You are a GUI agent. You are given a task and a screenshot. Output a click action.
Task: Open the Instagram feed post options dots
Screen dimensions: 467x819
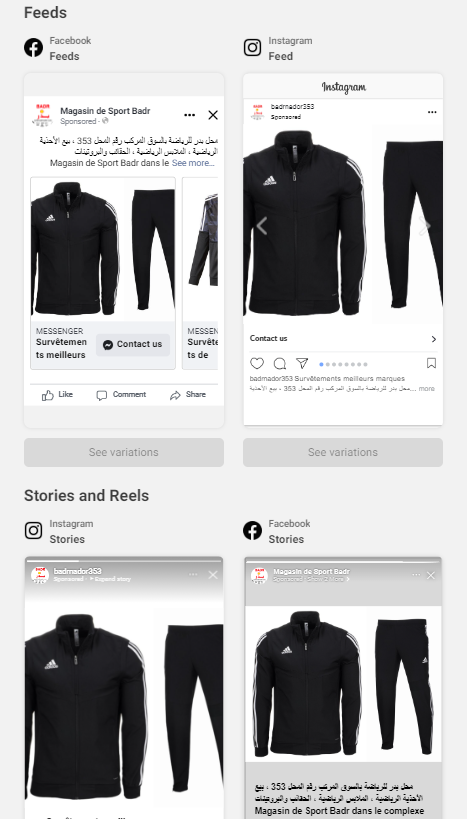tap(432, 112)
